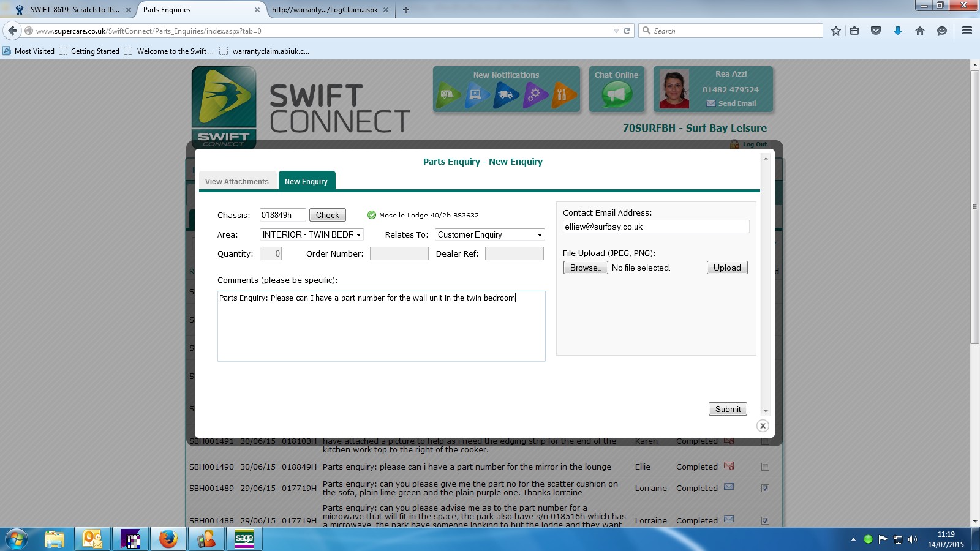Viewport: 980px width, 551px height.
Task: Bookmark this page with the star
Action: [x=835, y=31]
